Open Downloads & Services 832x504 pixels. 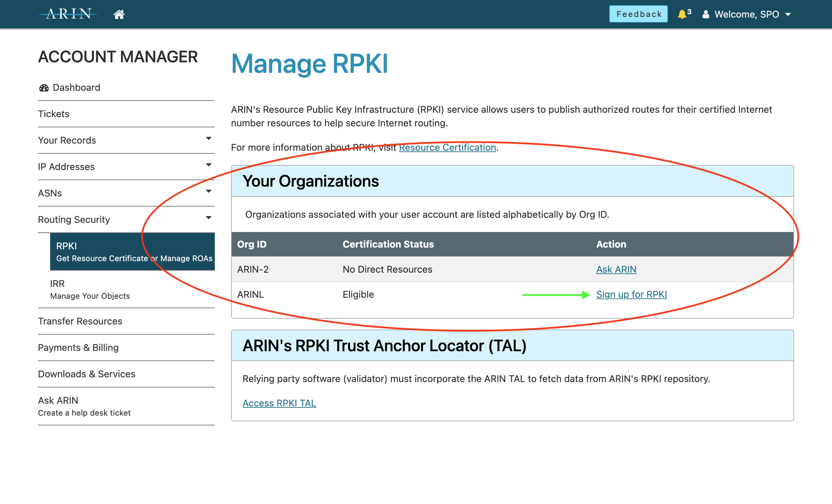(87, 374)
